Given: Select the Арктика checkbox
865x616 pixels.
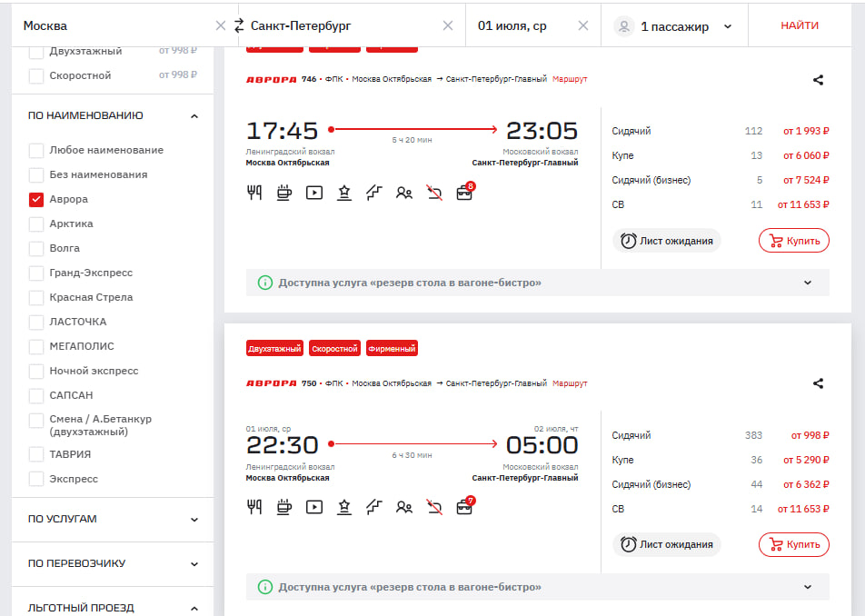Looking at the screenshot, I should pos(35,224).
